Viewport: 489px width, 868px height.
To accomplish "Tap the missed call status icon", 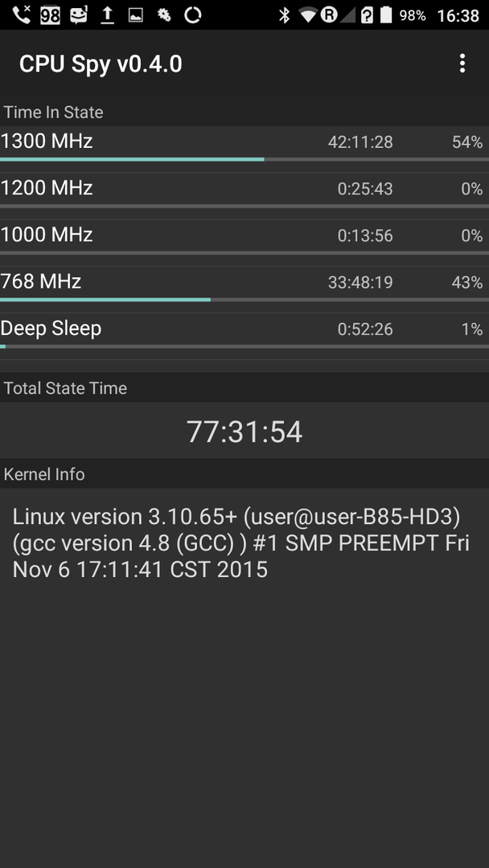I will 22,15.
